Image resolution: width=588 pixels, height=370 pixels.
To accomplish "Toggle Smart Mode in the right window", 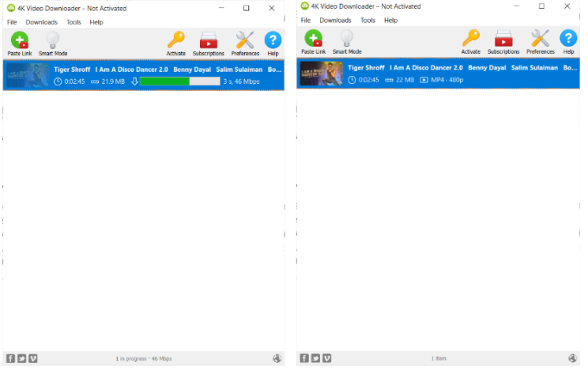I will [347, 42].
